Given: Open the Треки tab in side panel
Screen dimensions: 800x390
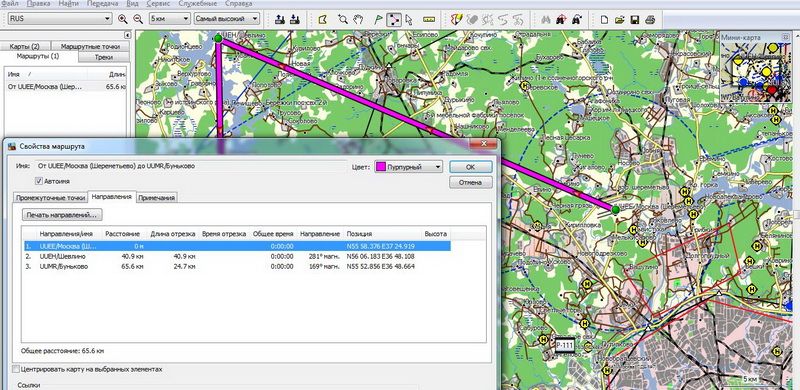Looking at the screenshot, I should (104, 57).
